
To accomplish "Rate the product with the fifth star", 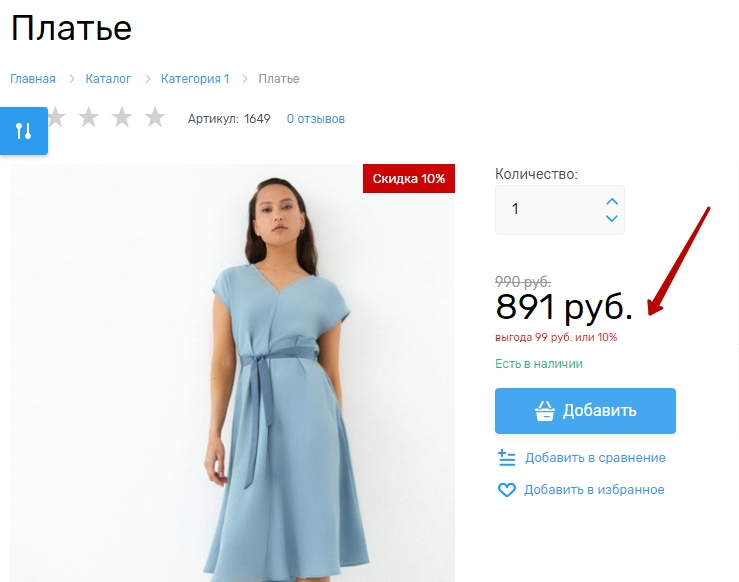I will point(155,117).
